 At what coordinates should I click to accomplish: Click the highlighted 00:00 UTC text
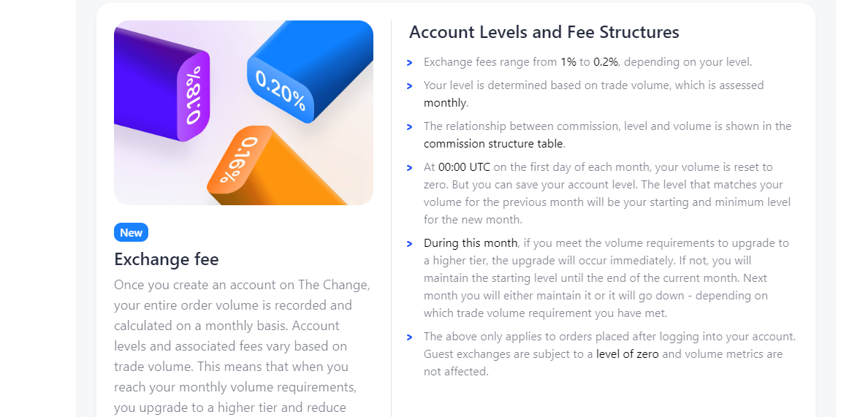coord(464,167)
